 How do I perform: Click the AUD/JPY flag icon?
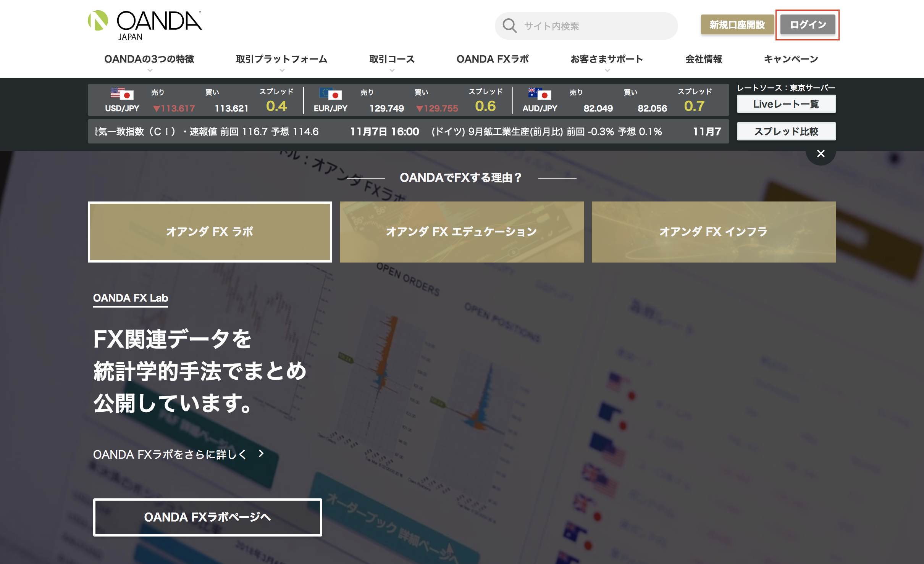pos(540,93)
